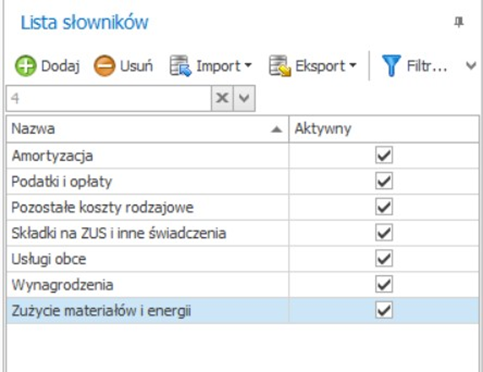Click the blue Filtr funnel icon
483x372 pixels.
[391, 66]
